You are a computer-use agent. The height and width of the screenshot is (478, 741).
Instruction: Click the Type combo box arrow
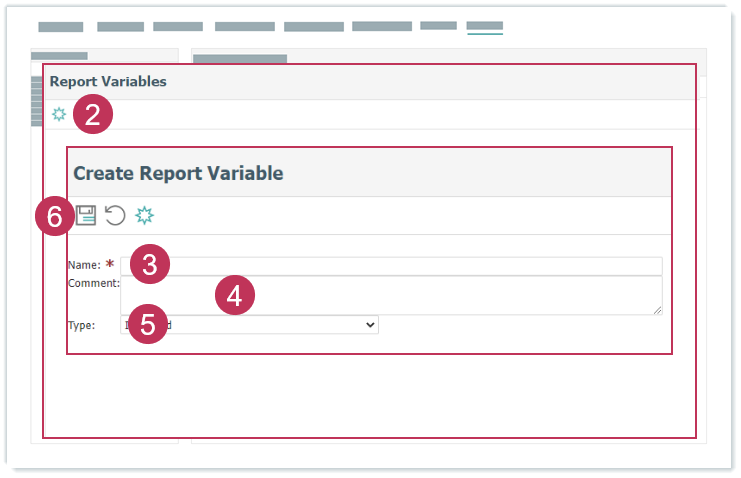click(370, 325)
